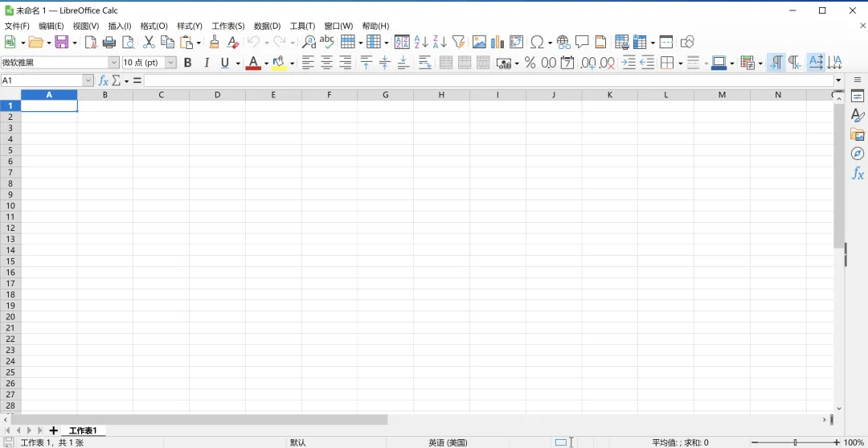Toggle wrap text in cell
Viewport: 868px width, 448px height.
pyautogui.click(x=425, y=63)
